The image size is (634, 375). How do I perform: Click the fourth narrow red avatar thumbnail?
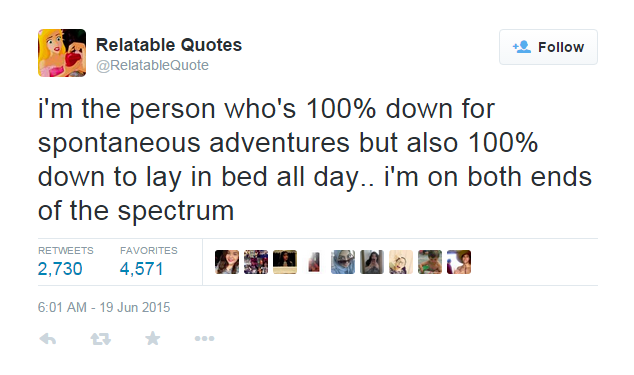[x=314, y=262]
